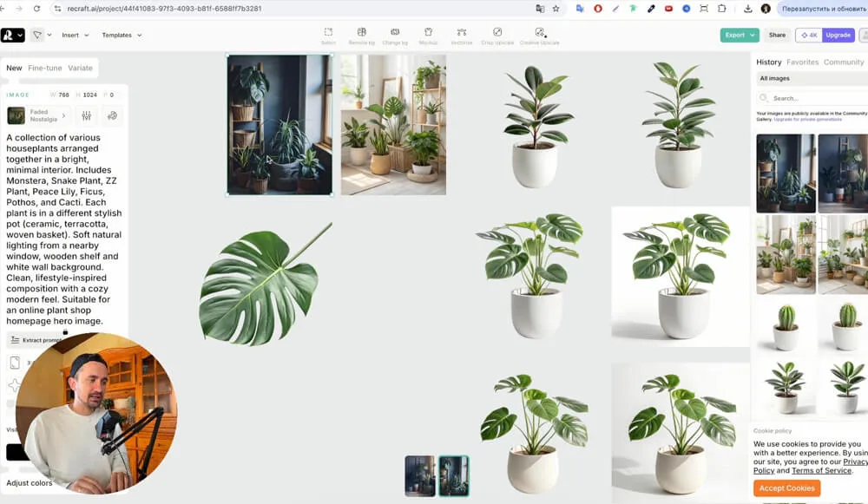
Task: Click the Перезапустить и обновить button
Action: point(822,9)
